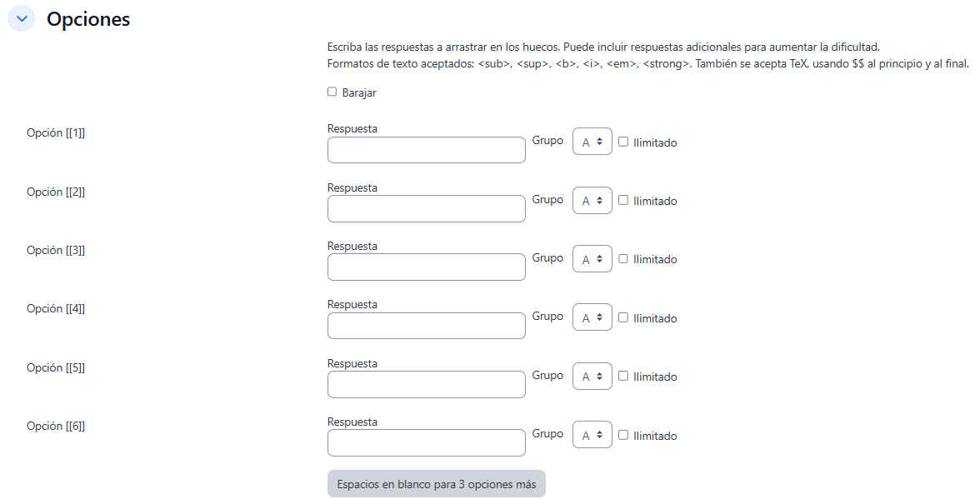Click Respuesta field for Opción [[1]]
Image resolution: width=980 pixels, height=504 pixels.
(x=426, y=150)
